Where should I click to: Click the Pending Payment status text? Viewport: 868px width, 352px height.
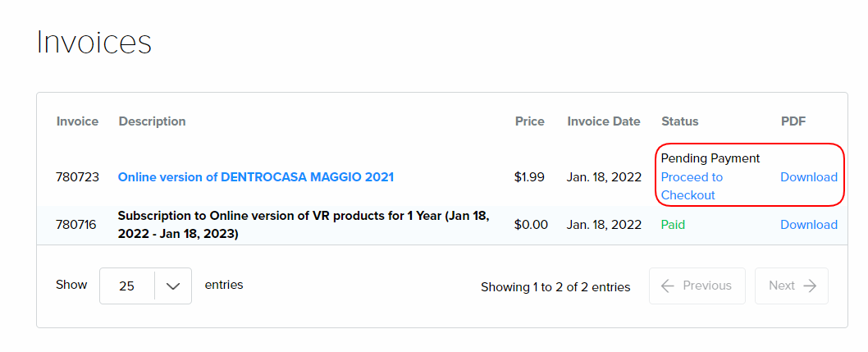(710, 158)
